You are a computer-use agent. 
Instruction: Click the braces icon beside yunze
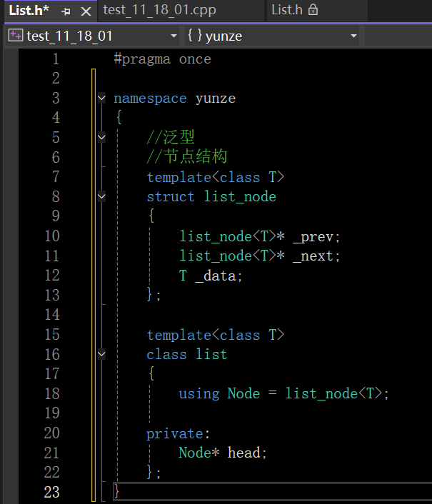tap(195, 36)
